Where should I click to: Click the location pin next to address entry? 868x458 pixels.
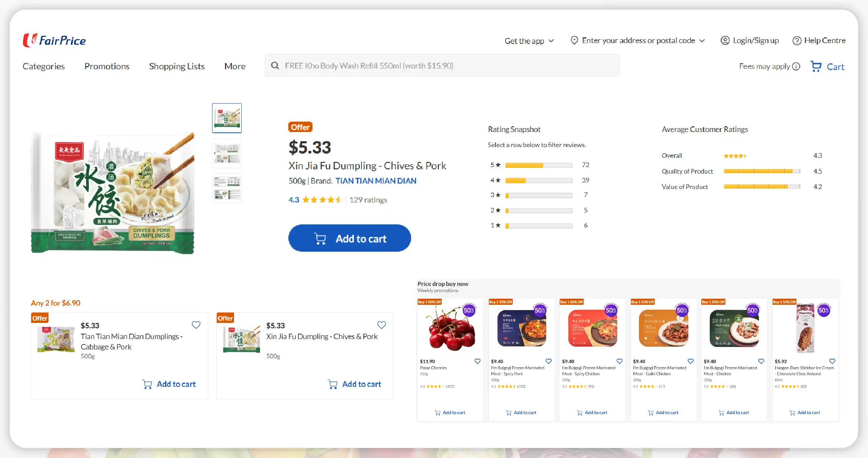pos(574,40)
